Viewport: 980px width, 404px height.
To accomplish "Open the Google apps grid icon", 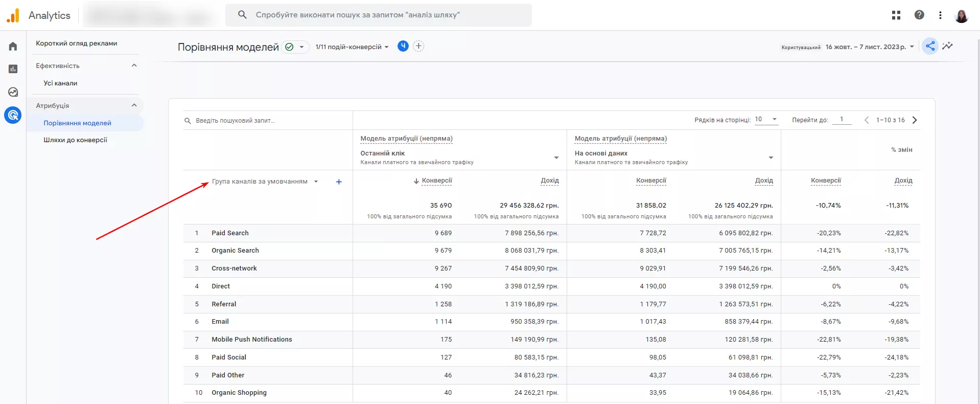I will (x=896, y=15).
